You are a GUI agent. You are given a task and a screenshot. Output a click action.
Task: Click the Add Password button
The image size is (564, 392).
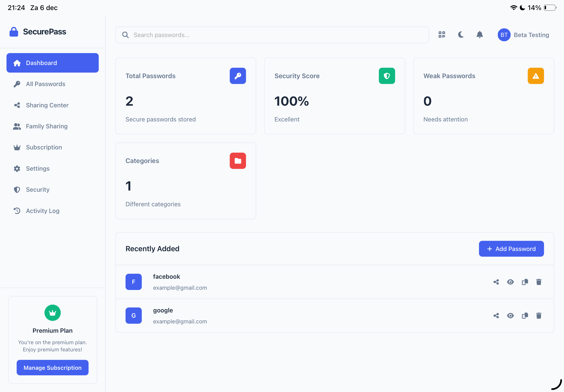coord(511,249)
